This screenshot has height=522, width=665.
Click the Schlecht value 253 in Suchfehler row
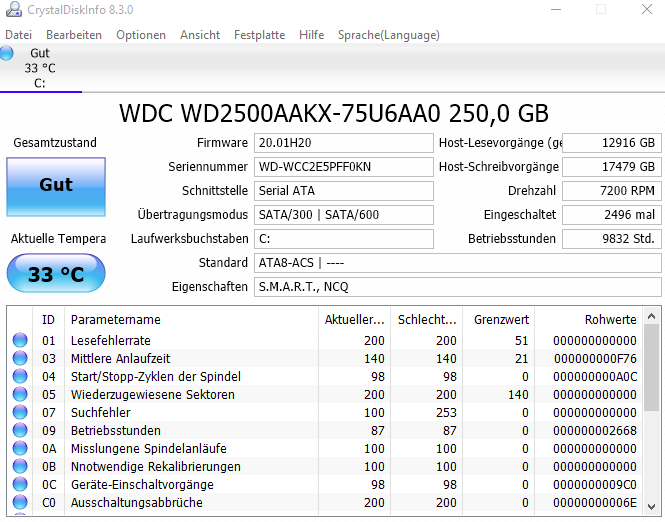pyautogui.click(x=446, y=413)
